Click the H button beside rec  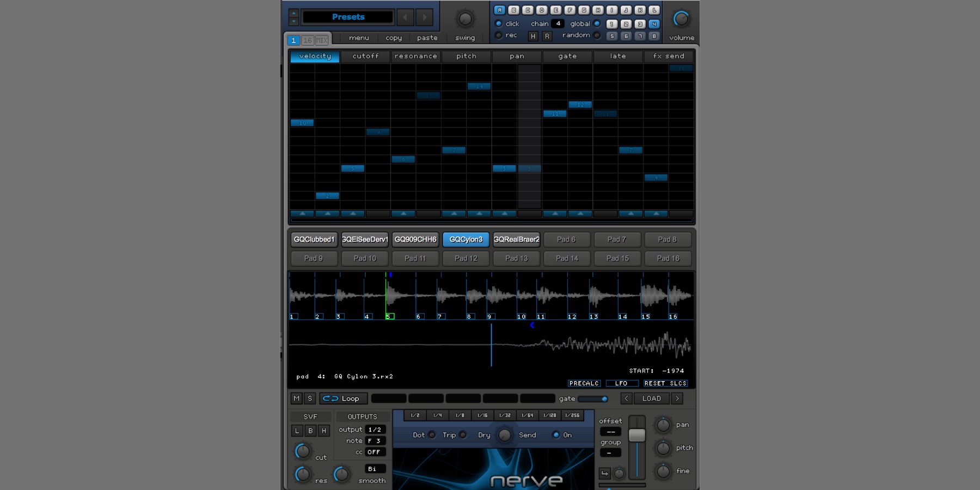[x=533, y=36]
